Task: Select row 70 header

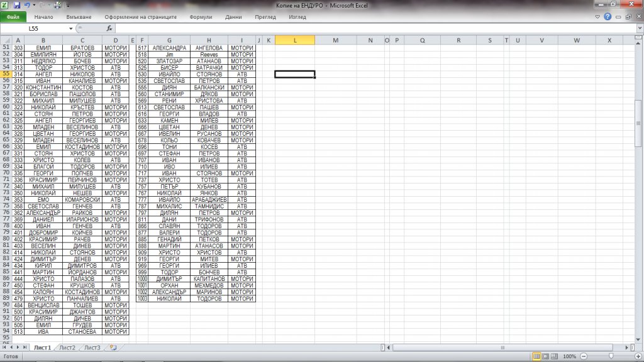Action: (x=6, y=173)
